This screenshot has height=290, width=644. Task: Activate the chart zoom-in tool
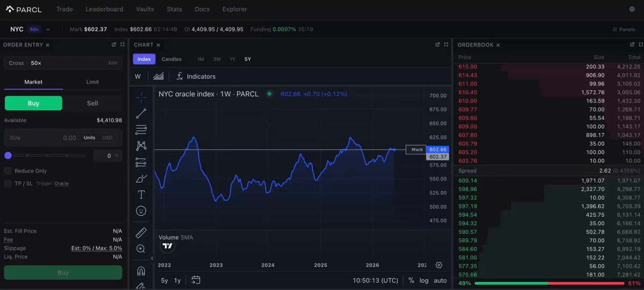(141, 249)
